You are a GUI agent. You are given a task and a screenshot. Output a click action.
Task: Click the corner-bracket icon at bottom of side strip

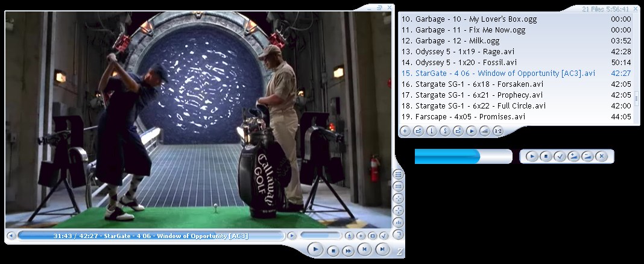[x=398, y=234]
